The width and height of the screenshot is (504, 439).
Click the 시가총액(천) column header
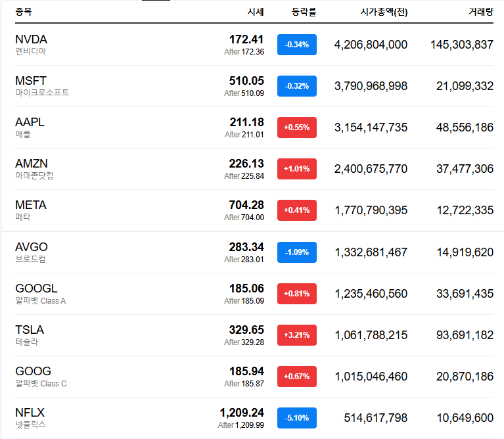click(384, 12)
